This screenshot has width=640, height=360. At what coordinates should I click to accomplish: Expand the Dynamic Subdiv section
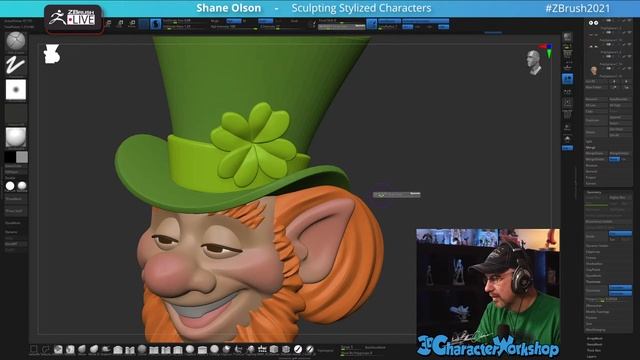(x=598, y=246)
